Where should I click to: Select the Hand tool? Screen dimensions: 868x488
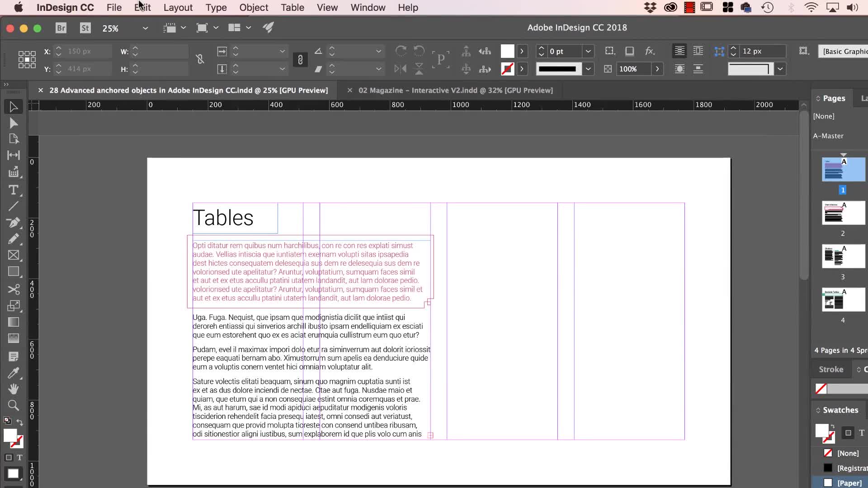13,389
